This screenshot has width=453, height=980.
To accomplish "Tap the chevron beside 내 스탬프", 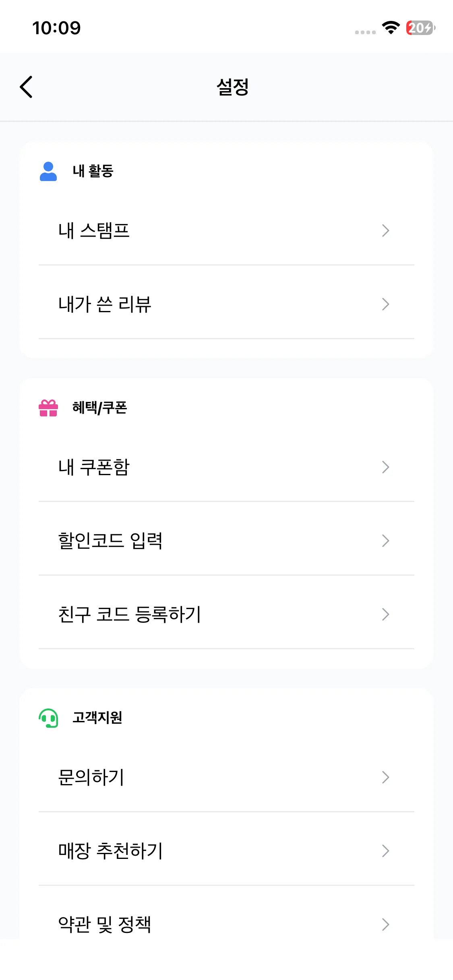I will [x=385, y=231].
